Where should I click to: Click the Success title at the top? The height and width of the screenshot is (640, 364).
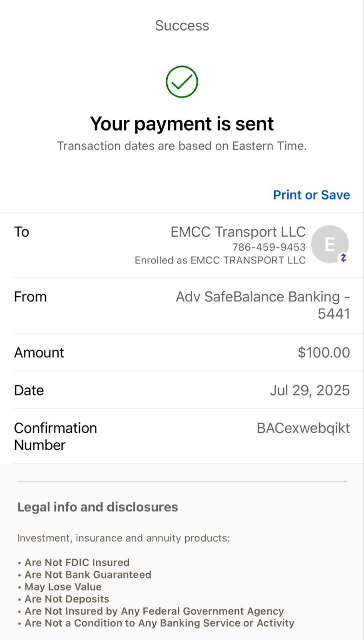coord(182,25)
